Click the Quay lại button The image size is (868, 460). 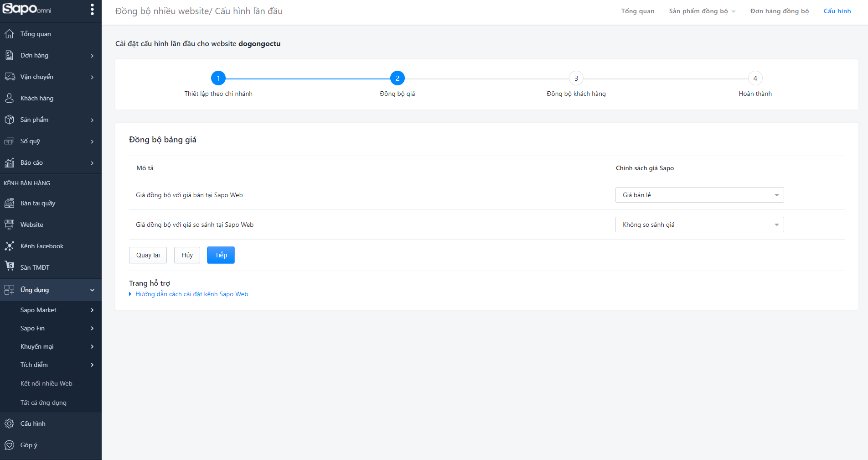(x=148, y=255)
